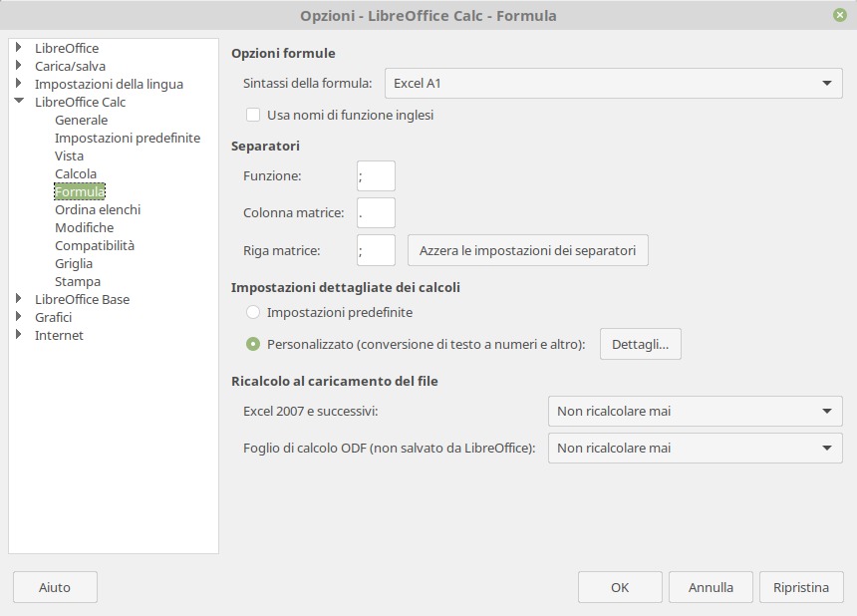Viewport: 857px width, 616px height.
Task: Go to 'Ordina elenchi' settings
Action: pos(98,209)
